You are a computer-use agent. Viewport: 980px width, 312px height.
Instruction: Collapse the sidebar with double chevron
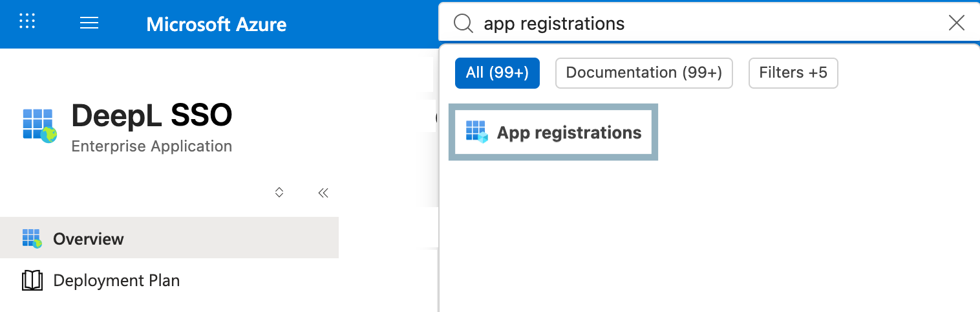point(323,192)
